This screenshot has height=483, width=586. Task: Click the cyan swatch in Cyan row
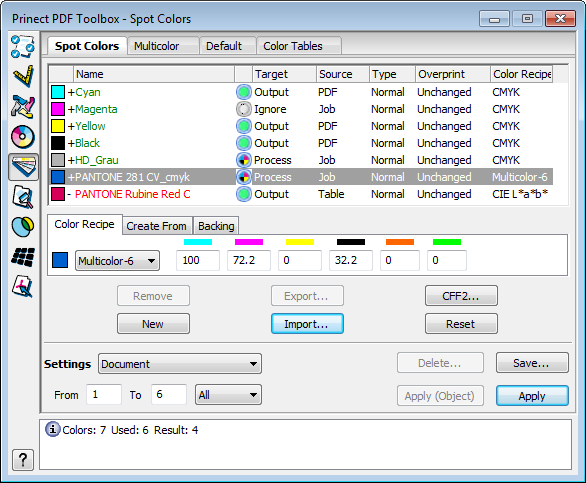[x=58, y=92]
